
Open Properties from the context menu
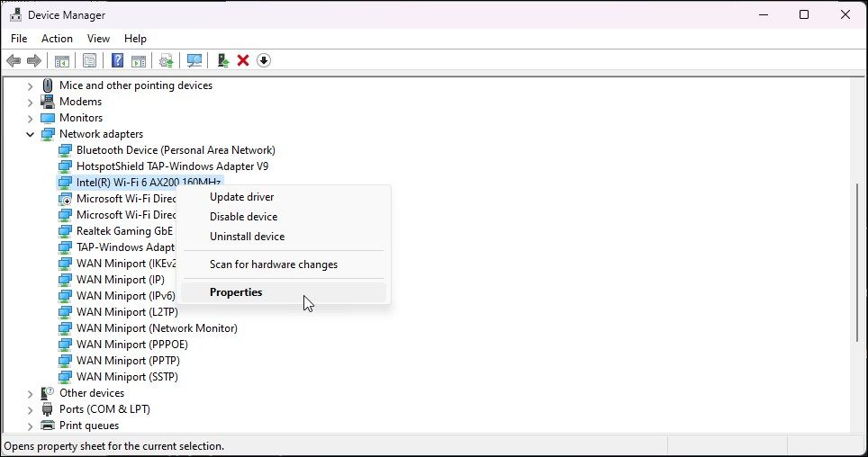click(x=284, y=292)
